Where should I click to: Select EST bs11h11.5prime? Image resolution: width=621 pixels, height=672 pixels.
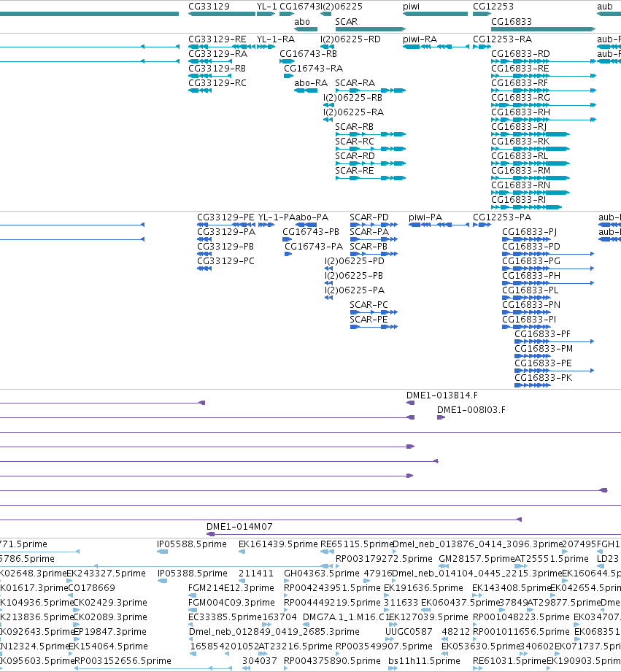pos(424,661)
